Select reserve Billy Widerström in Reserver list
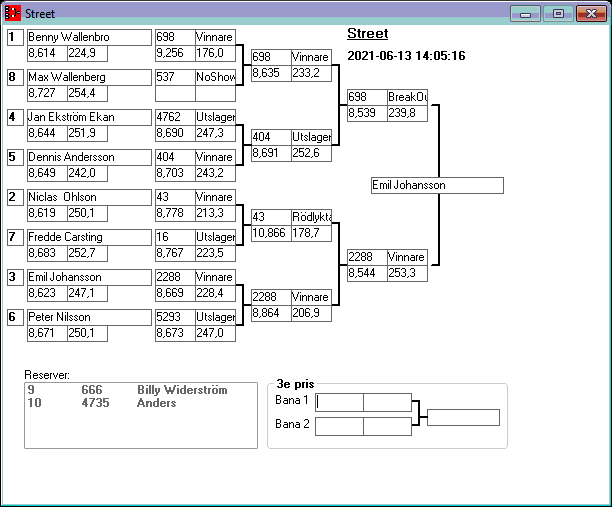Screen dimensions: 612x507 (x=181, y=390)
